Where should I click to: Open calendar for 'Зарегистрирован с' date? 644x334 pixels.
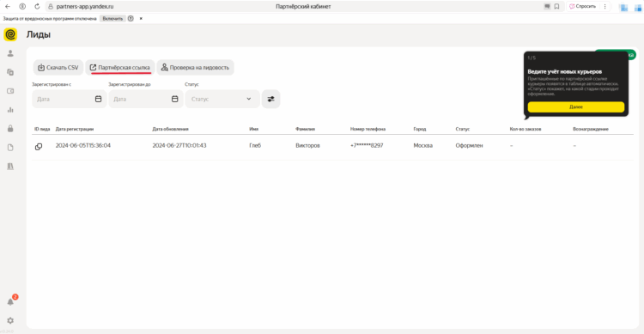click(x=98, y=99)
